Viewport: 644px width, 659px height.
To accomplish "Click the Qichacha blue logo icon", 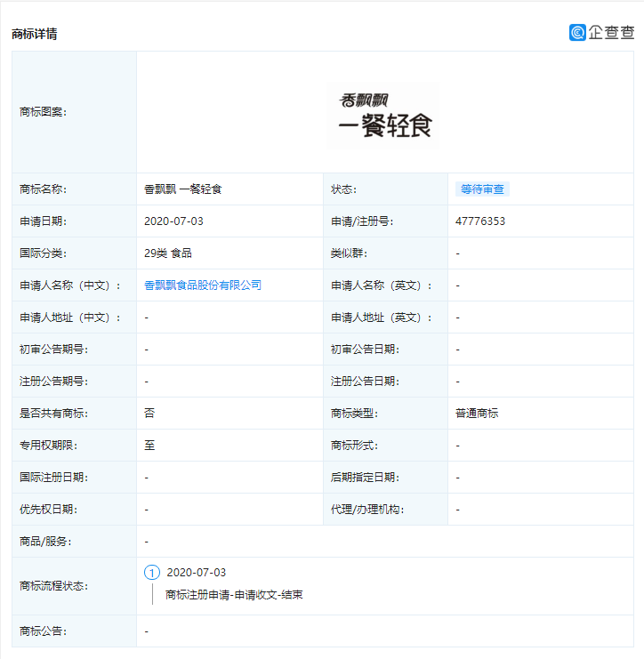I will (577, 32).
